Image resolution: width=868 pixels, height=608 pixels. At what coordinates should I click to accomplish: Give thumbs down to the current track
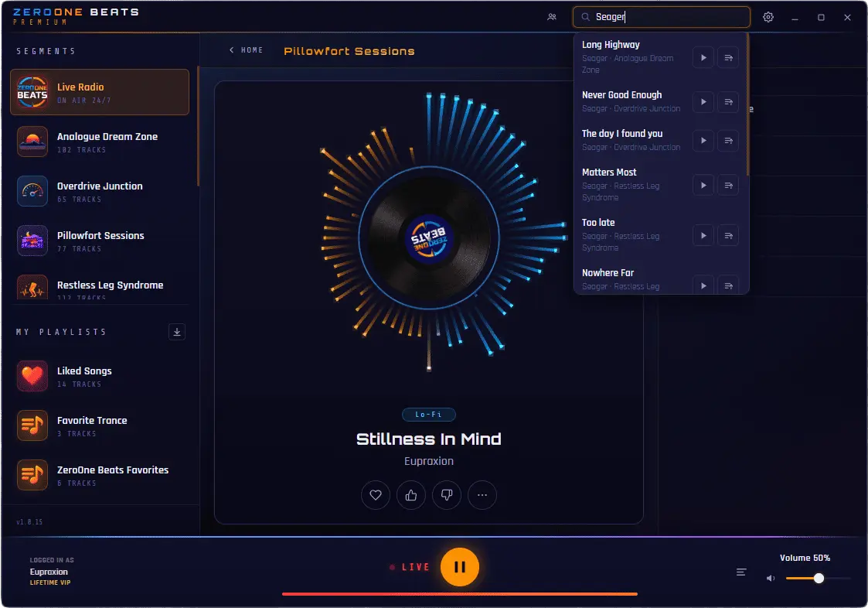447,495
